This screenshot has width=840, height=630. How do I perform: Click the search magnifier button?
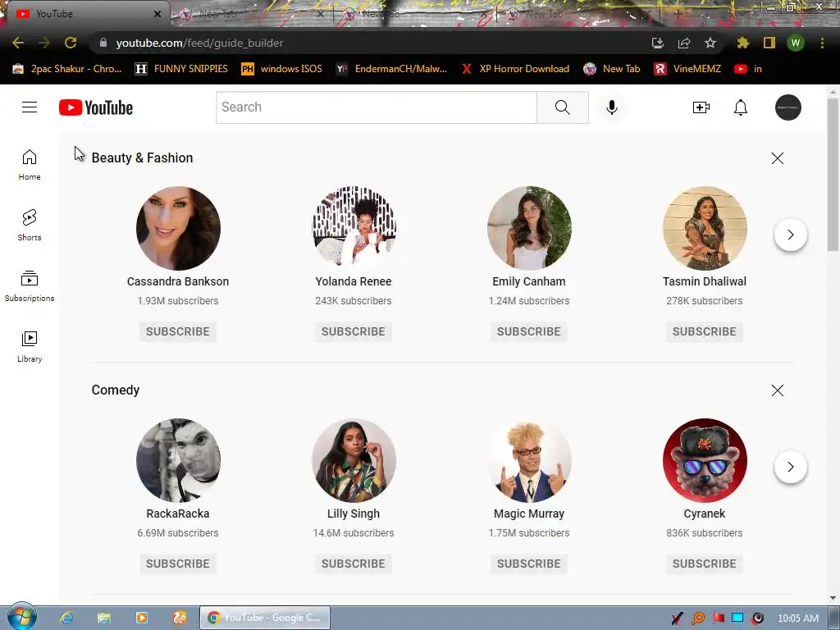pos(563,107)
